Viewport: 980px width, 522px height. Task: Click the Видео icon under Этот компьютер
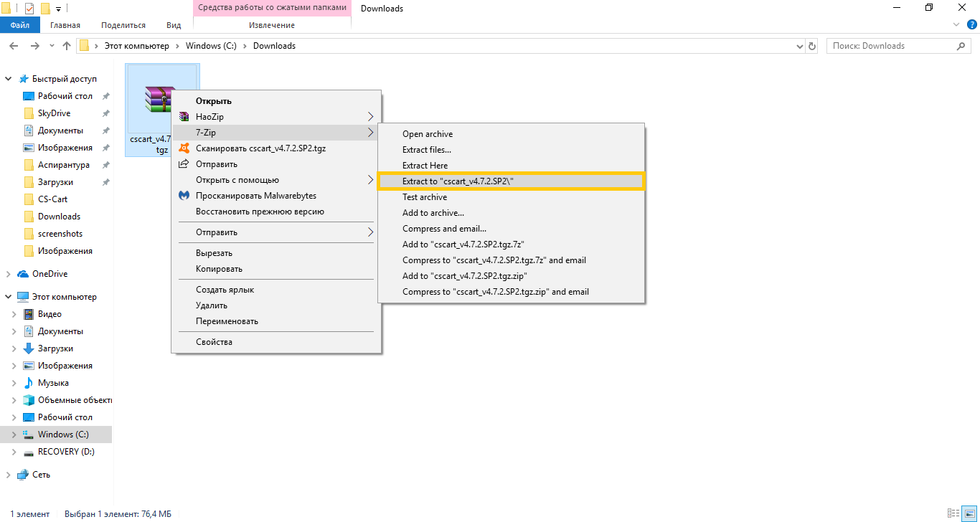click(x=29, y=314)
